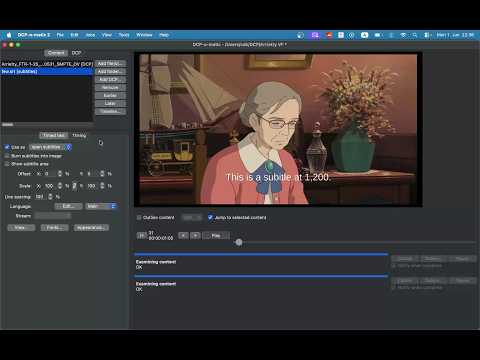Image resolution: width=480 pixels, height=360 pixels.
Task: Select the Timed text tab
Action: click(x=54, y=135)
